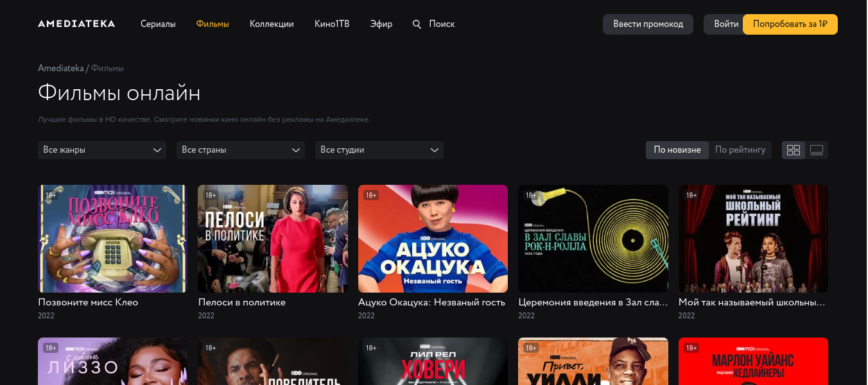Screen dimensions: 868x385
Task: Open the Поиск search link
Action: tap(442, 24)
